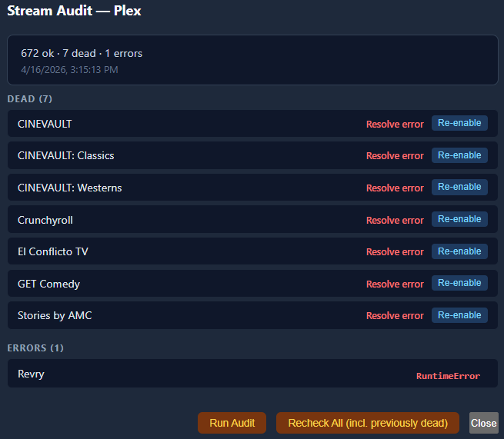Image resolution: width=504 pixels, height=439 pixels.
Task: Click the RuntimeError label for Revry
Action: 448,376
